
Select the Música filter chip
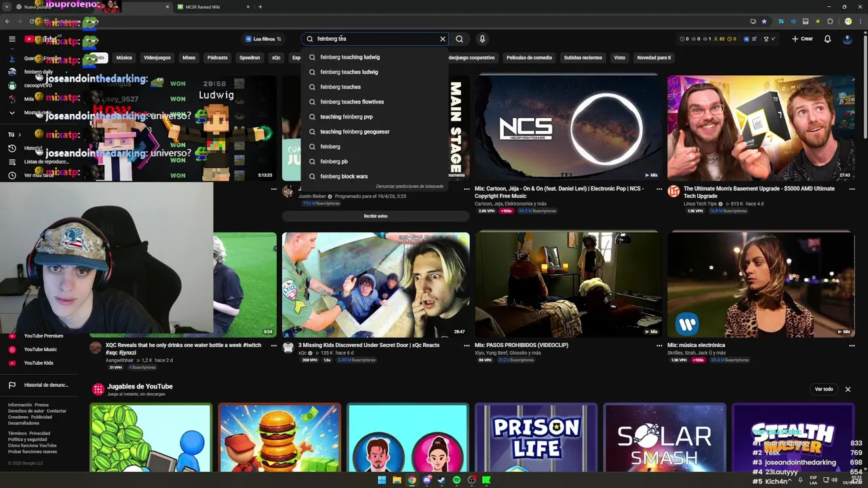(124, 58)
